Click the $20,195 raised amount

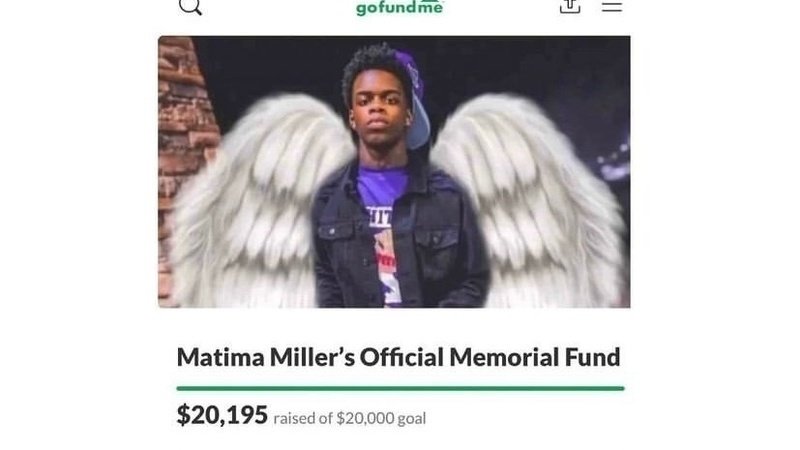click(x=222, y=415)
